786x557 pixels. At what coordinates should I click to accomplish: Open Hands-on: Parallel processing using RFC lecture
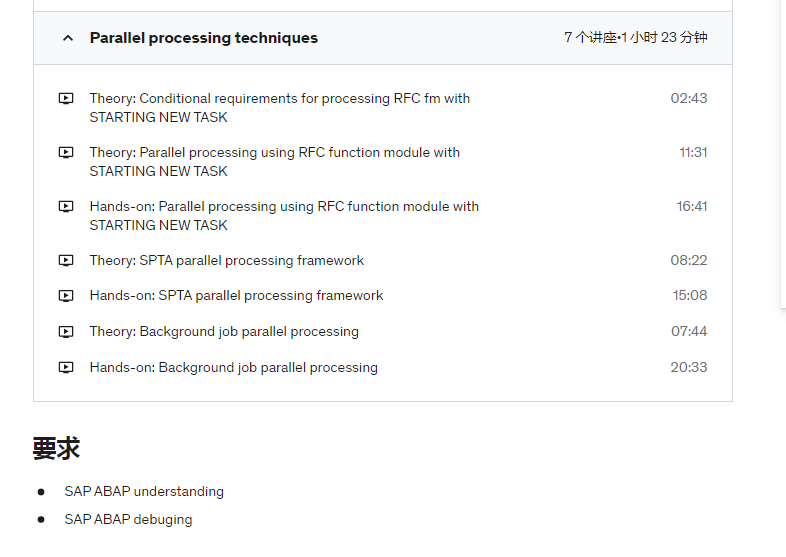coord(284,216)
